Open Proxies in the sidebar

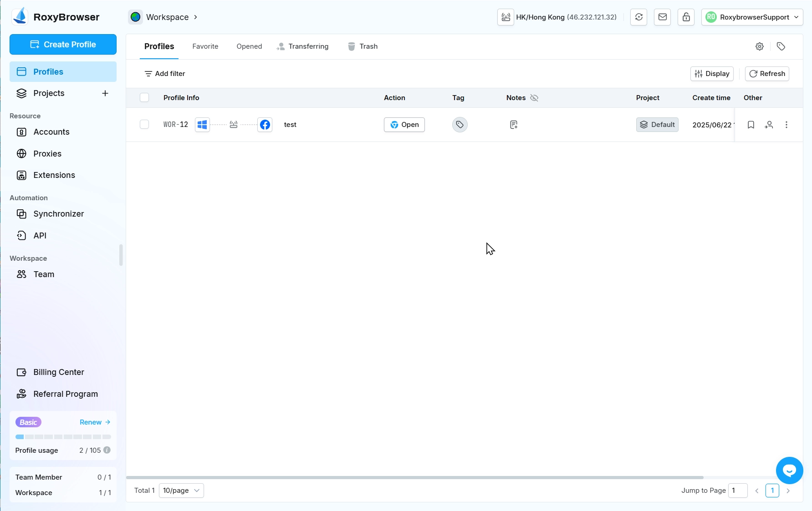47,154
